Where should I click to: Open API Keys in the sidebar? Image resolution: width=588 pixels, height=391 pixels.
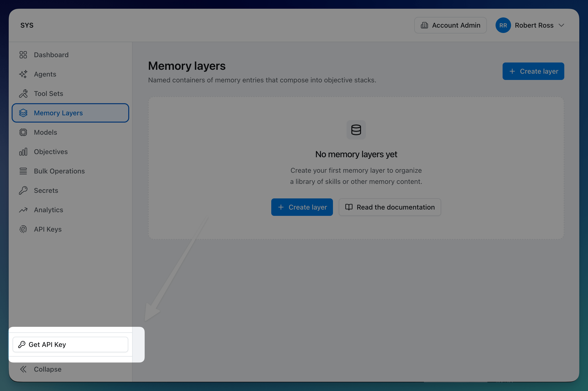[70, 229]
